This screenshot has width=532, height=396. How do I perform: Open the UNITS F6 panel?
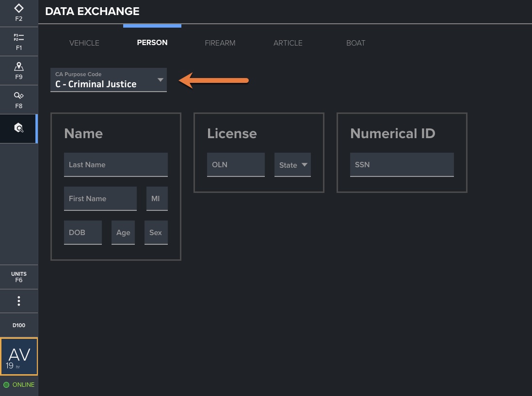18,277
